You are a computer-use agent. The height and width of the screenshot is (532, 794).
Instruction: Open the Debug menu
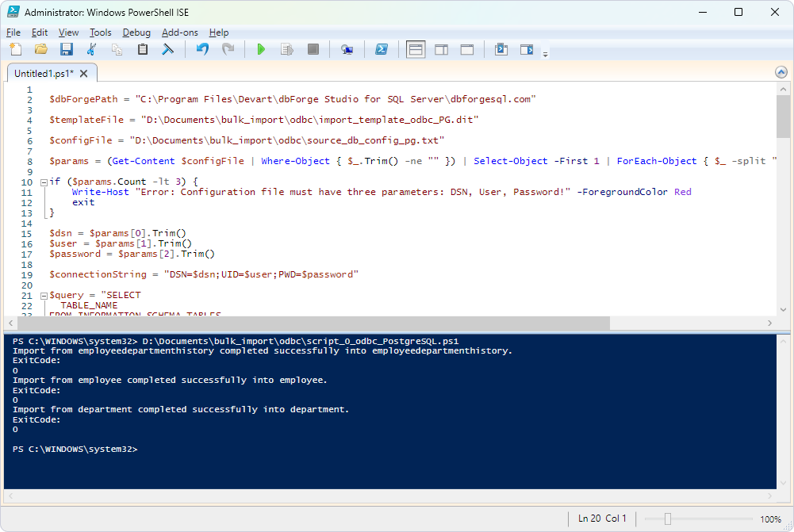(x=136, y=33)
